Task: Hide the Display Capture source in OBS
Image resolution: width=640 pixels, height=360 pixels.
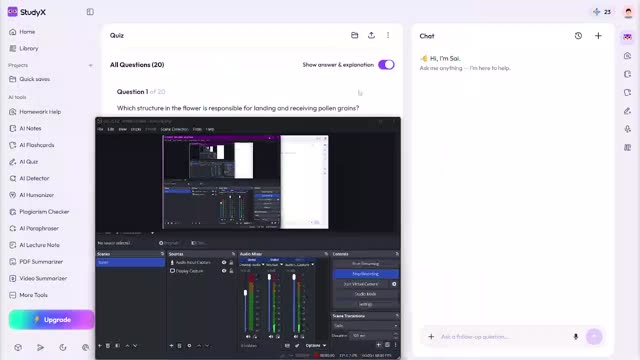Action: click(224, 271)
